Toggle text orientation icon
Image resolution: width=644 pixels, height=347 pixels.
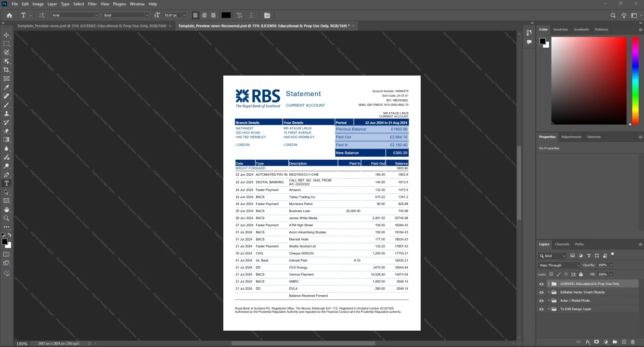pyautogui.click(x=42, y=15)
